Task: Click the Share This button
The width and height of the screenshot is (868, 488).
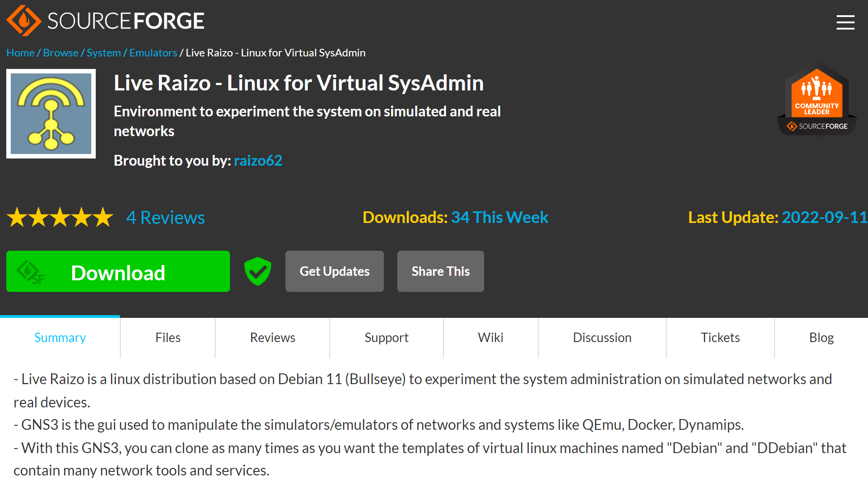Action: tap(440, 271)
